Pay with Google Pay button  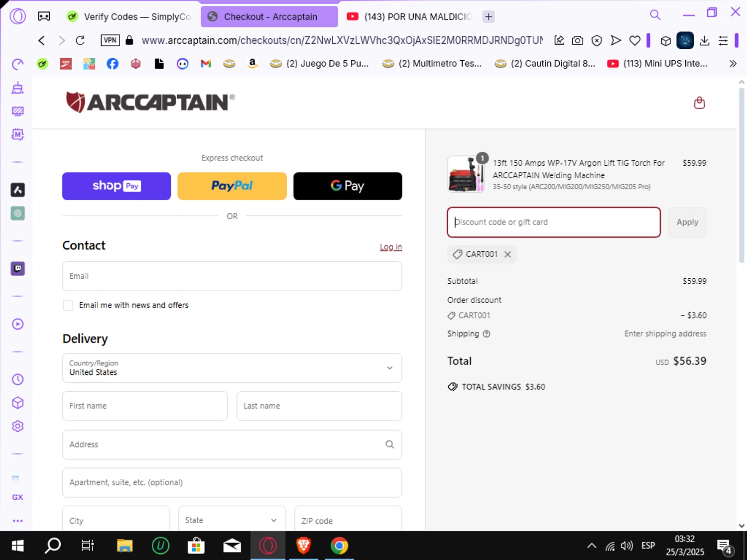348,186
